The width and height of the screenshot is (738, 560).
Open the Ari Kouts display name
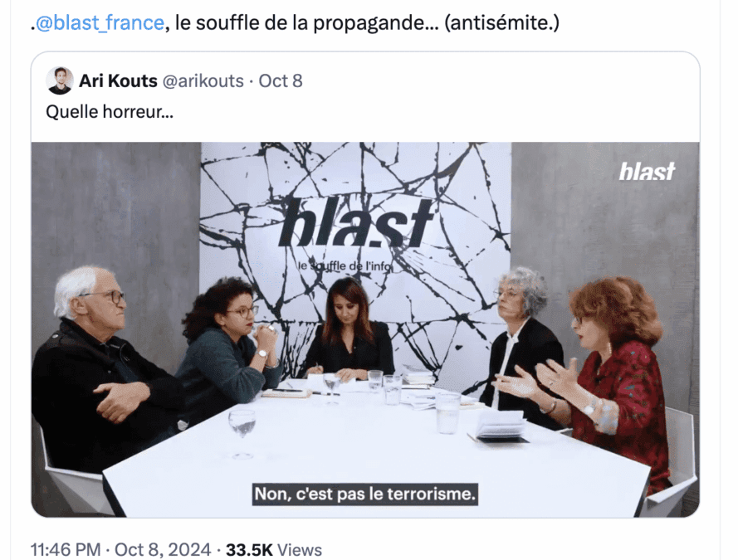click(118, 80)
